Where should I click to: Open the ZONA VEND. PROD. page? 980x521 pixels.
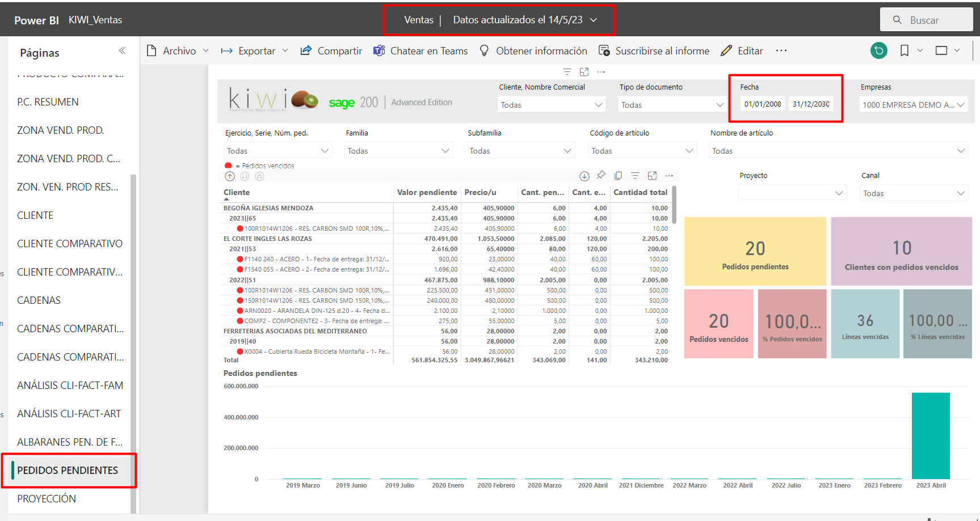point(60,130)
